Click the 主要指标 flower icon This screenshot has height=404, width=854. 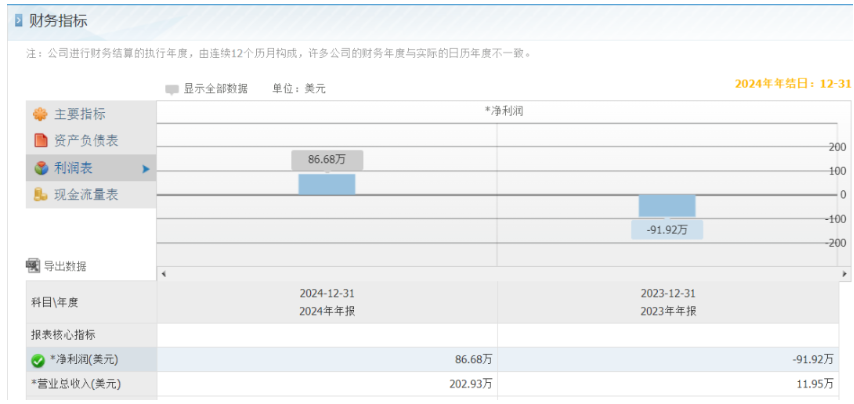[x=40, y=114]
